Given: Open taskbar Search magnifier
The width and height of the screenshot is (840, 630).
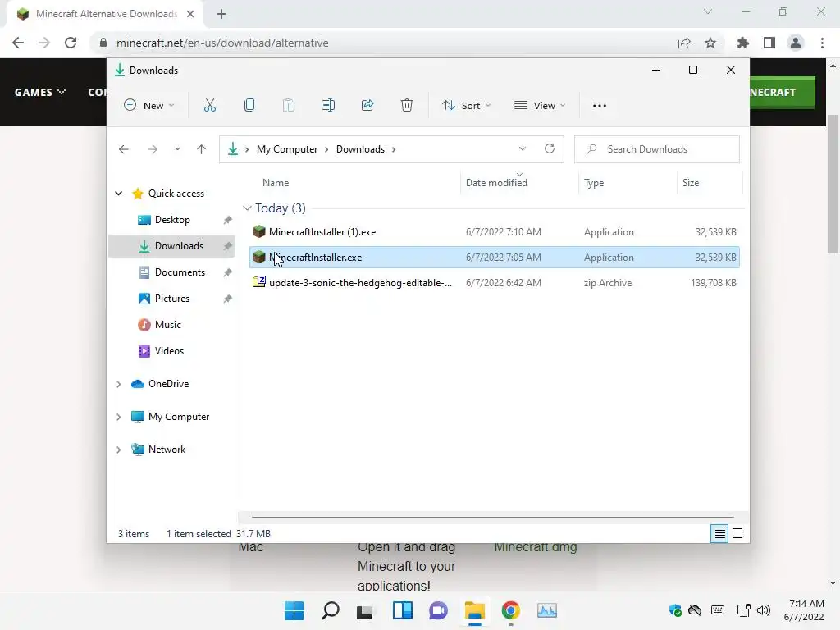Looking at the screenshot, I should pyautogui.click(x=330, y=610).
